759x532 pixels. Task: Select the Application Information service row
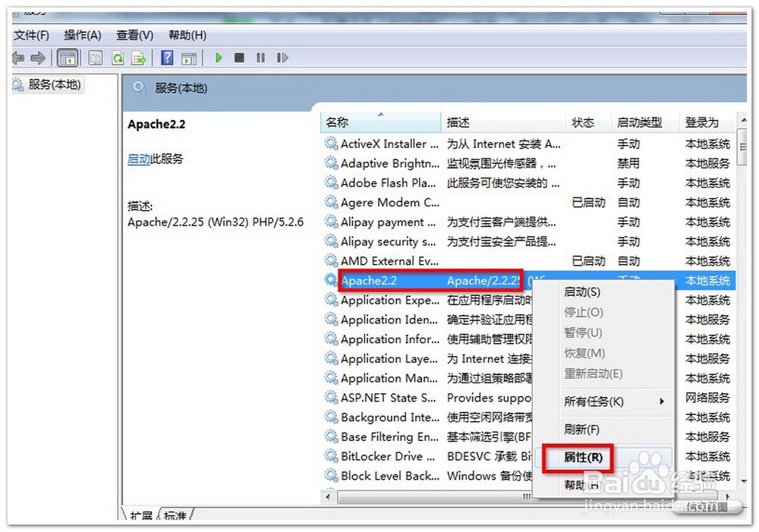[x=528, y=339]
